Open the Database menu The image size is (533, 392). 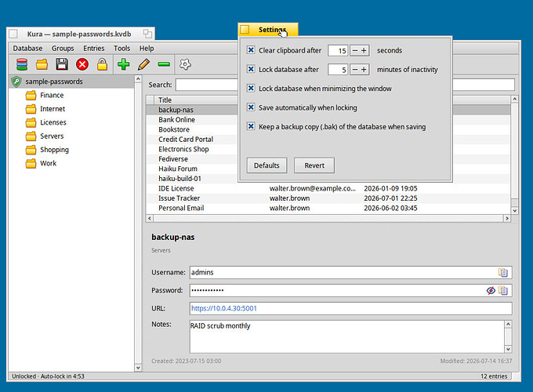pyautogui.click(x=27, y=49)
